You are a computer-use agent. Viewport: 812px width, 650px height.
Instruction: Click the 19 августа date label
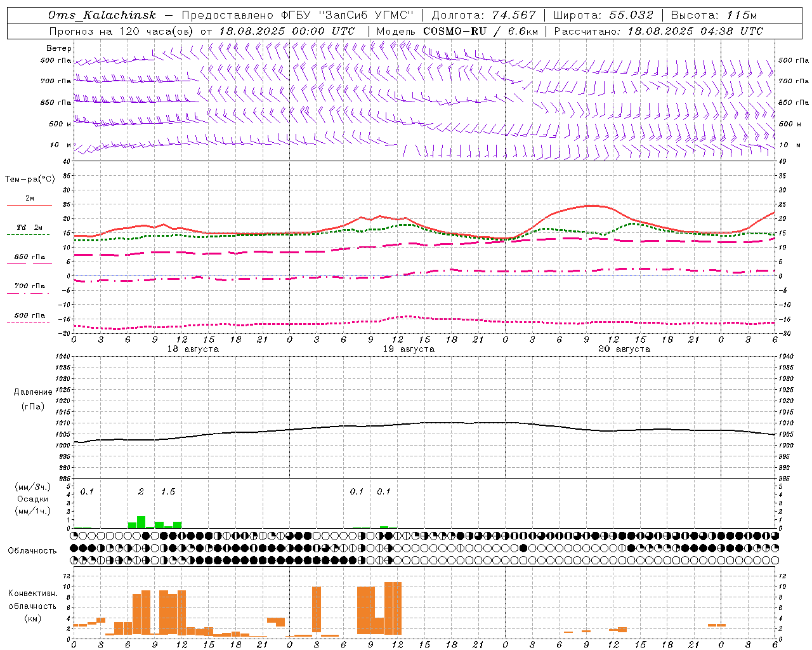point(409,349)
